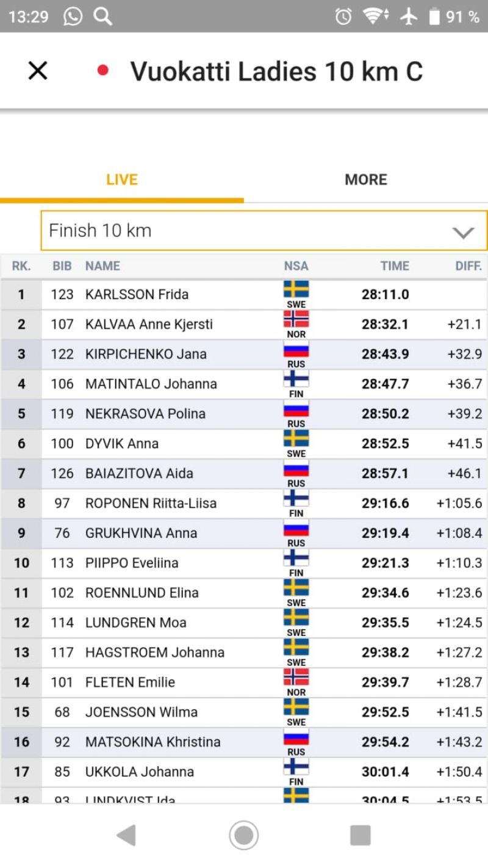Tap the search icon in status bar
488x868 pixels.
point(103,16)
